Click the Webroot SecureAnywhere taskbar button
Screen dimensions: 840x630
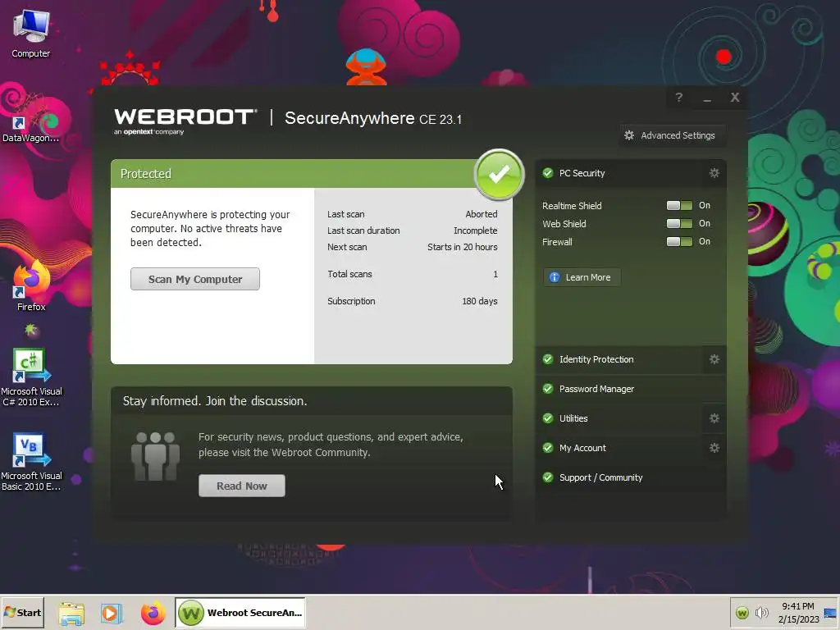point(240,613)
